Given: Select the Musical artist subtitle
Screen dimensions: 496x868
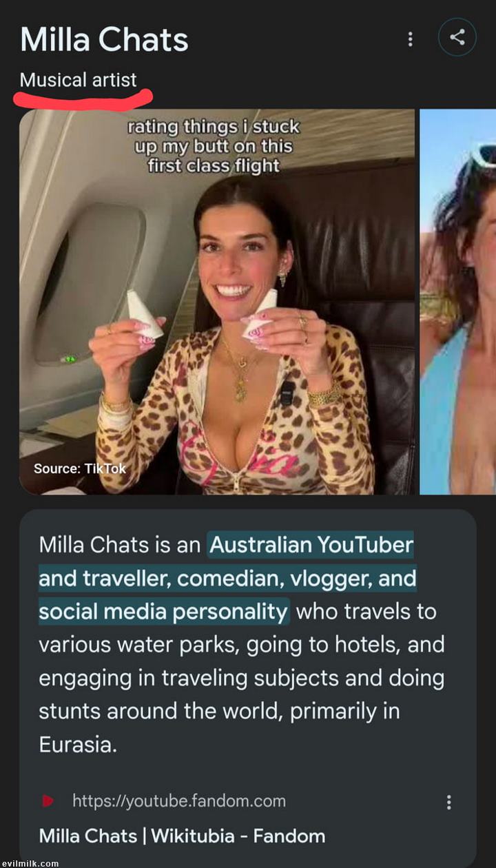Looking at the screenshot, I should click(79, 80).
